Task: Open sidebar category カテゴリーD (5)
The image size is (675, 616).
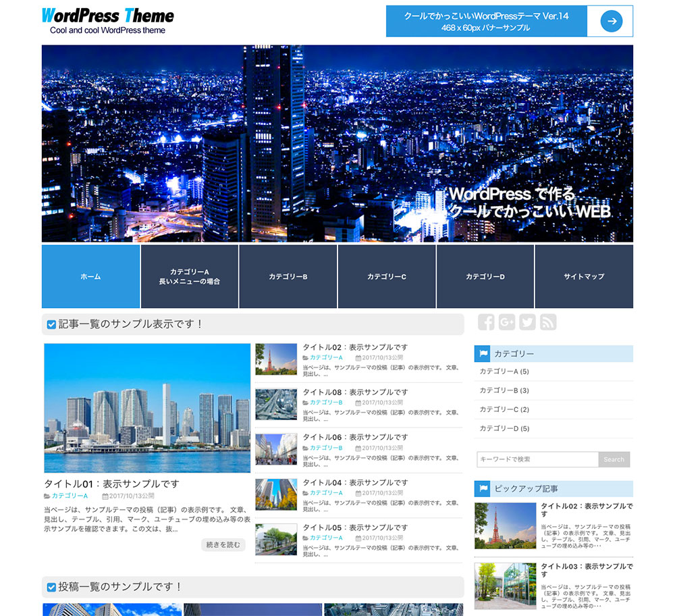Action: tap(504, 428)
